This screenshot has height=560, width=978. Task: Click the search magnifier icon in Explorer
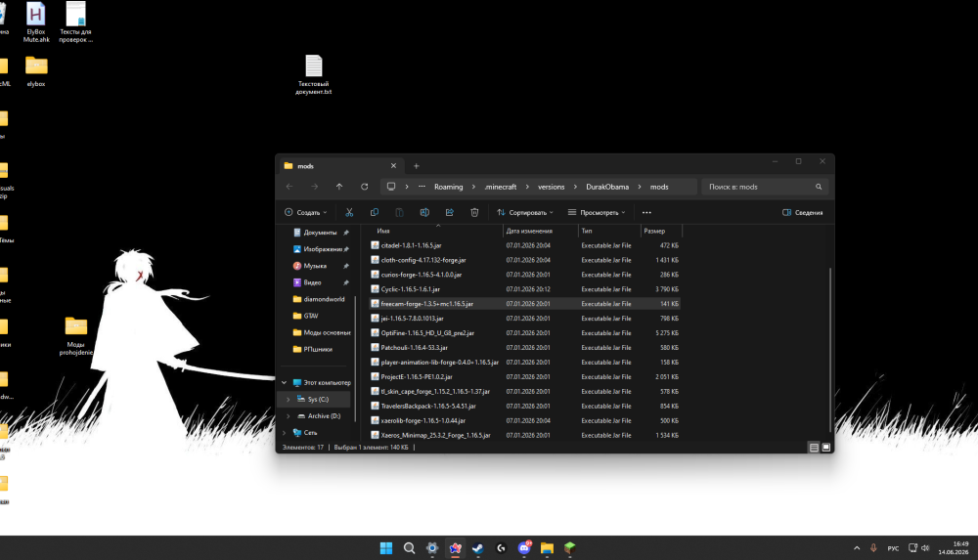[x=819, y=187]
